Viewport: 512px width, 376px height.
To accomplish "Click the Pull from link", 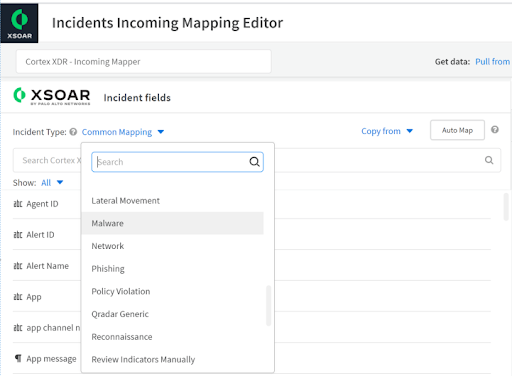I will 493,62.
